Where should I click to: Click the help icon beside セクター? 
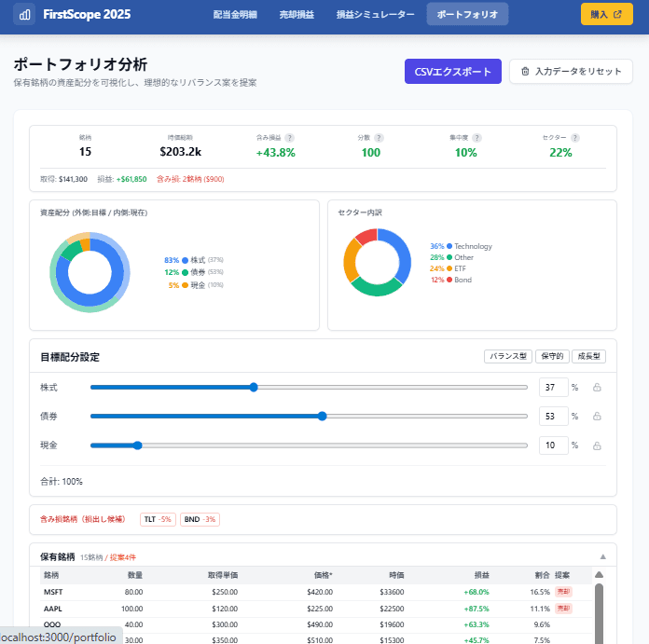tap(574, 138)
